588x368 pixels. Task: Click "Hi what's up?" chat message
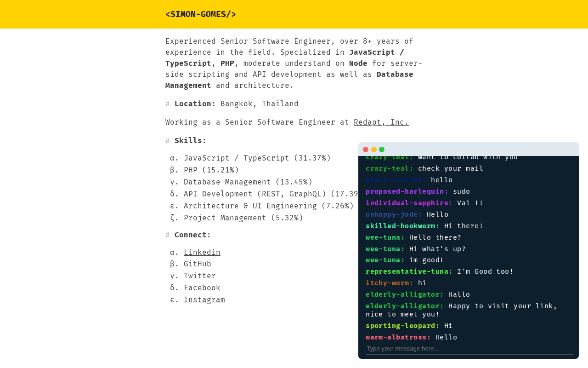point(438,249)
